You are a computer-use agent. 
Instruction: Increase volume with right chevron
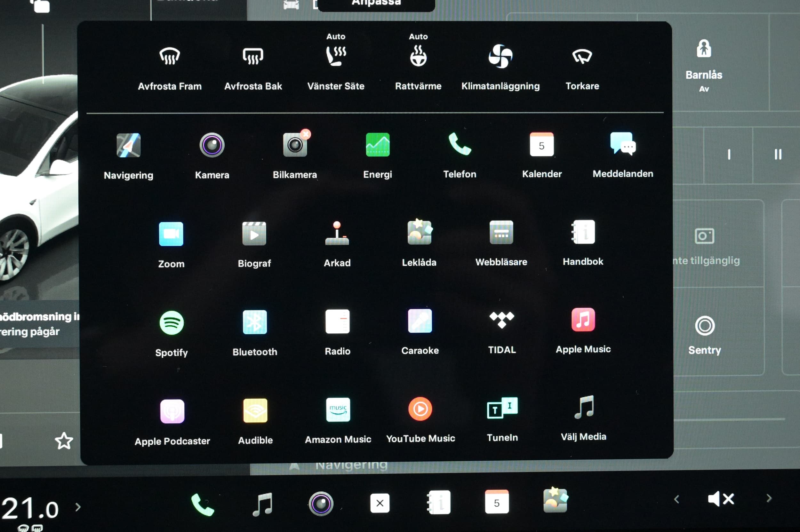coord(769,498)
